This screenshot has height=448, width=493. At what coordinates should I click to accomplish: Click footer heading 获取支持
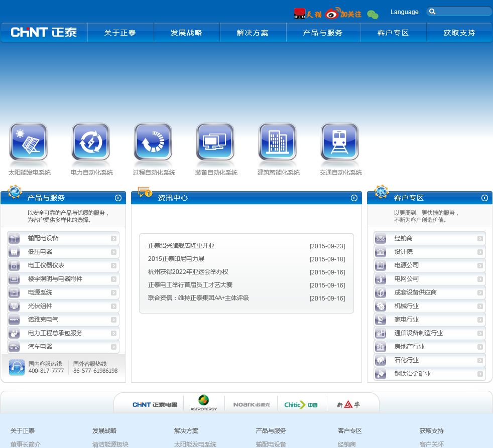(x=432, y=431)
